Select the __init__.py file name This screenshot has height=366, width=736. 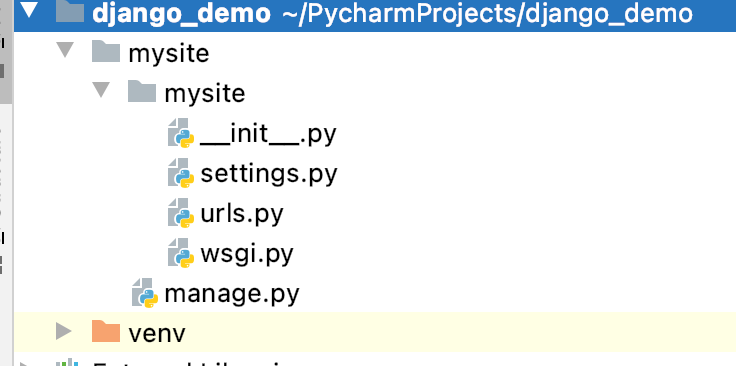pyautogui.click(x=268, y=135)
